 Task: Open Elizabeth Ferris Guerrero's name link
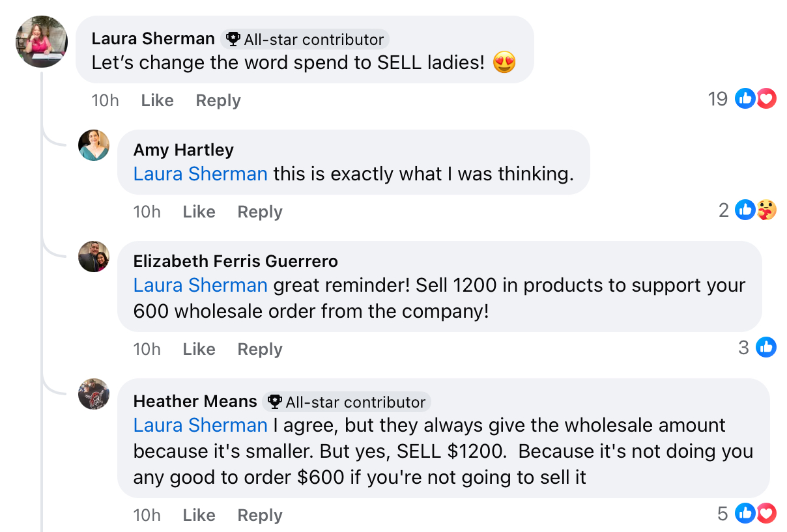point(236,261)
